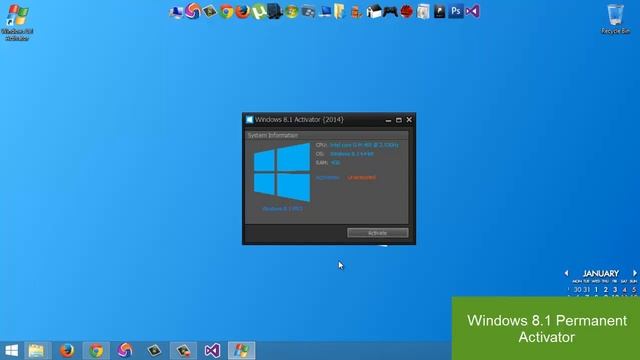Viewport: 640px width, 360px height.
Task: Open uTorrent from the top dock
Action: [258, 11]
